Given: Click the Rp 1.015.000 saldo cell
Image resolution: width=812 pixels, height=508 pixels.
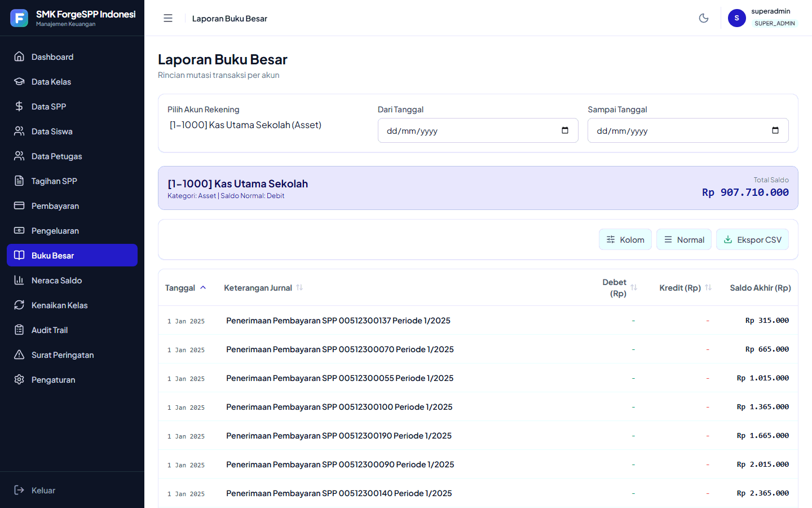Looking at the screenshot, I should (x=763, y=378).
